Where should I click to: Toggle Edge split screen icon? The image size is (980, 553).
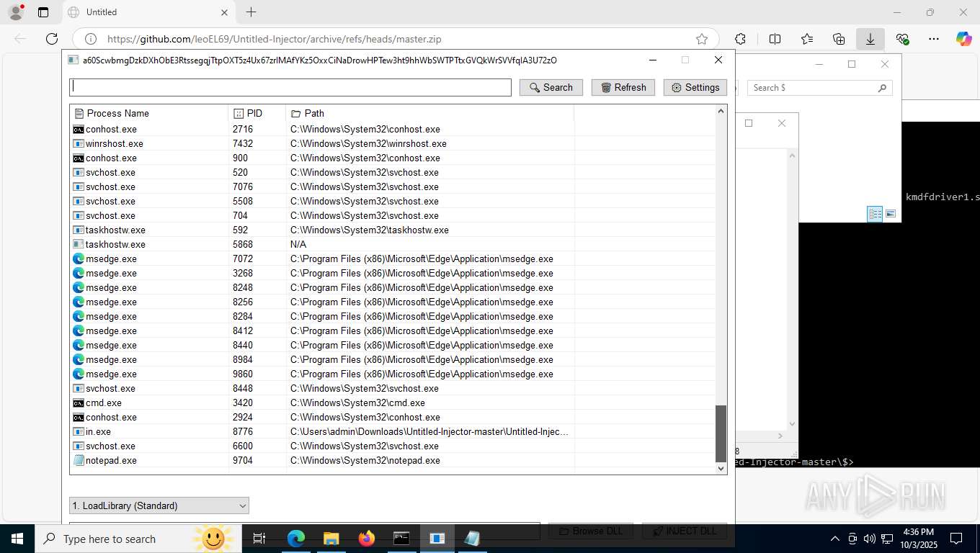coord(775,39)
